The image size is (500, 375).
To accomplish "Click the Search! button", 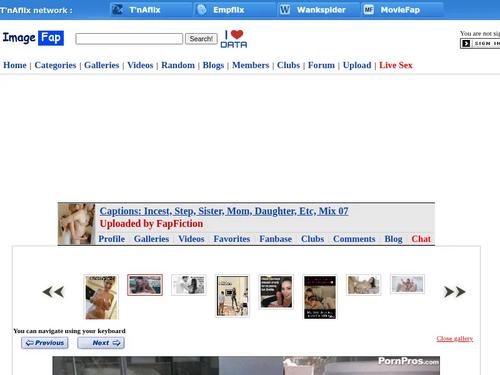I will [201, 39].
